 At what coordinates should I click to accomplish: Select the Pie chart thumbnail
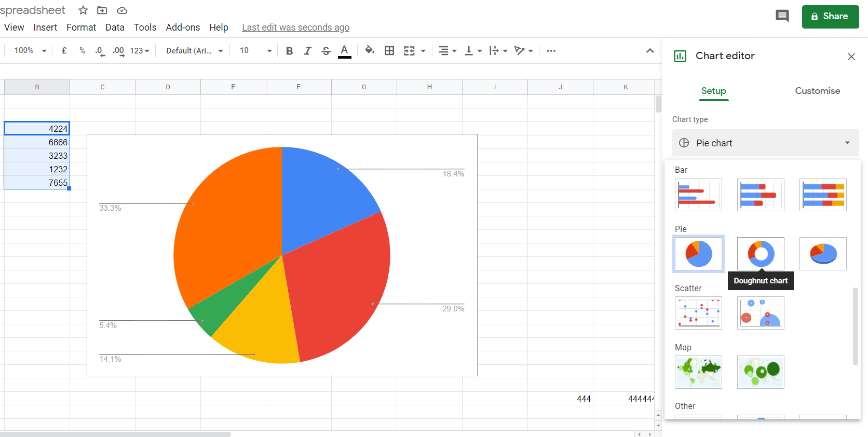click(698, 254)
